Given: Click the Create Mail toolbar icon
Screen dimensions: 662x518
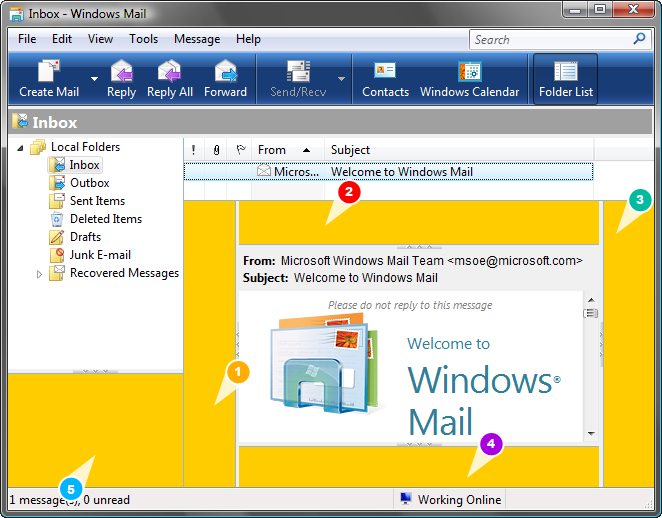Looking at the screenshot, I should click(49, 71).
